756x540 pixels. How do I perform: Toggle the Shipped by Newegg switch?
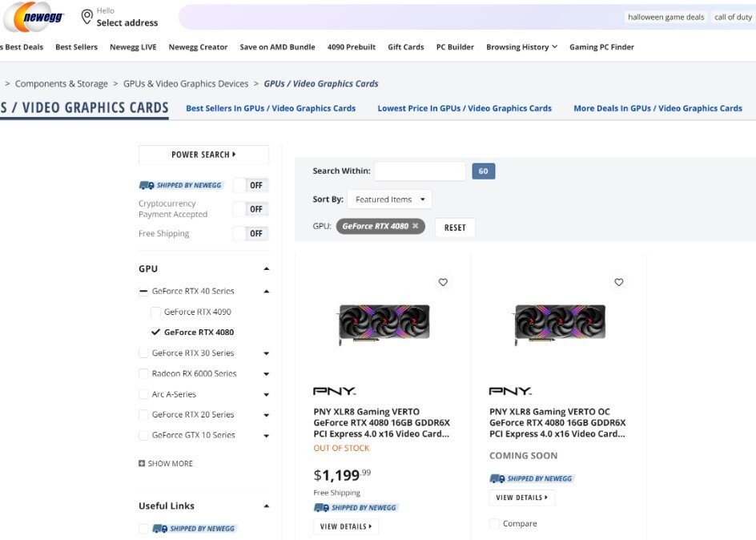(250, 185)
